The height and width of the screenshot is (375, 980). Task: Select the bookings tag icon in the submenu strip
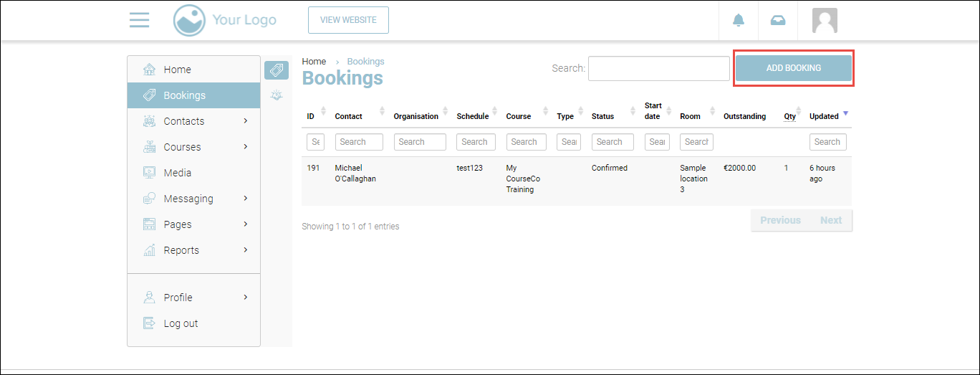click(x=277, y=70)
